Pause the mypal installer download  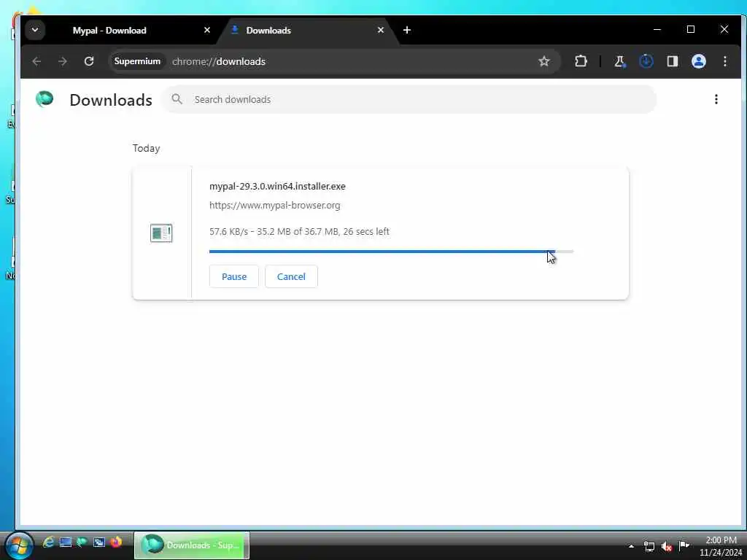coord(234,276)
